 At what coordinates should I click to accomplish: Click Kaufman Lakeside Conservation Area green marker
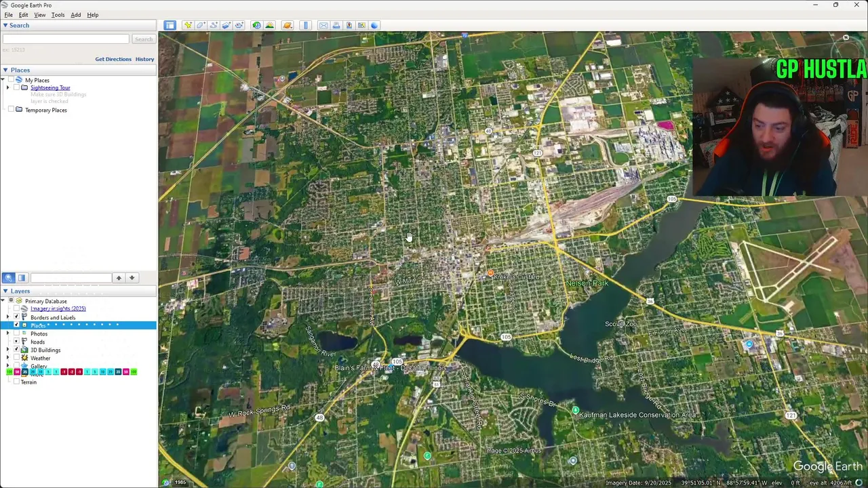click(575, 410)
